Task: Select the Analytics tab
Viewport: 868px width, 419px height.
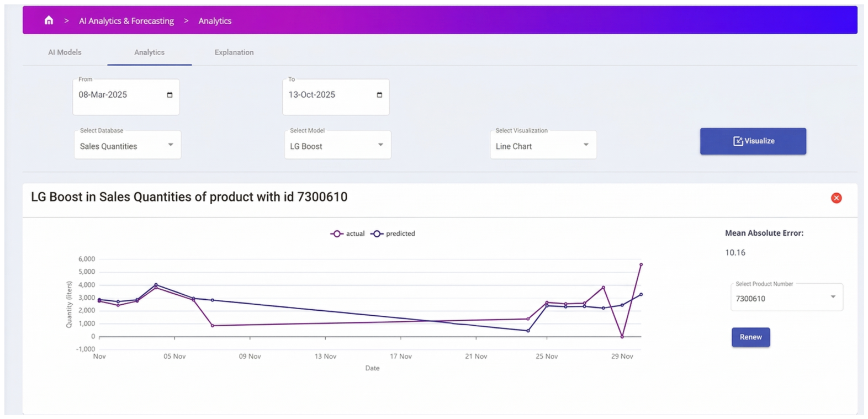Action: point(149,52)
